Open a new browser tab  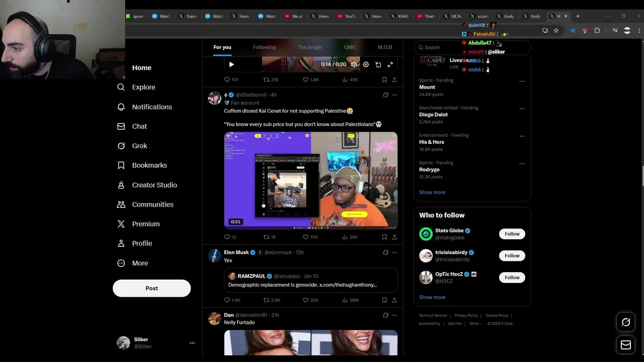[x=578, y=16]
